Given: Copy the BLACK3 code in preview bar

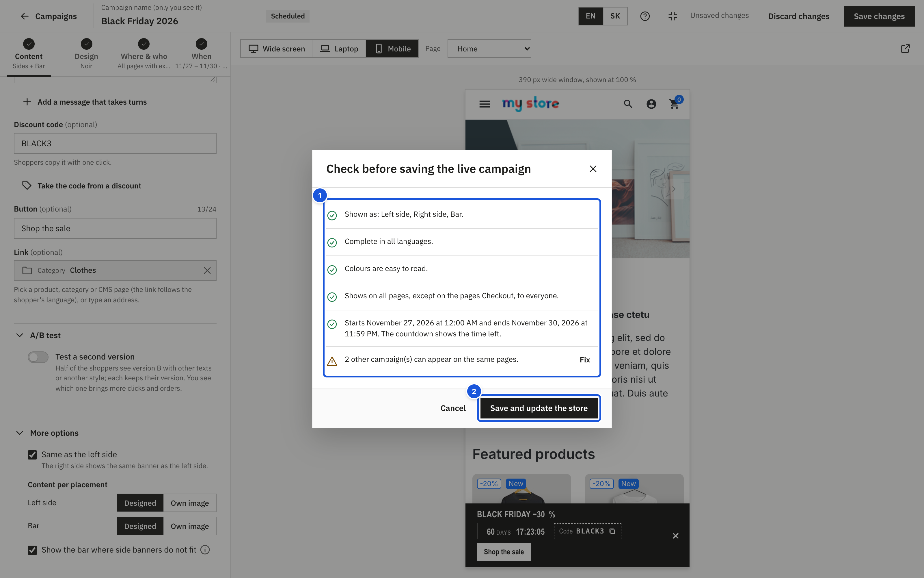Looking at the screenshot, I should [x=612, y=531].
